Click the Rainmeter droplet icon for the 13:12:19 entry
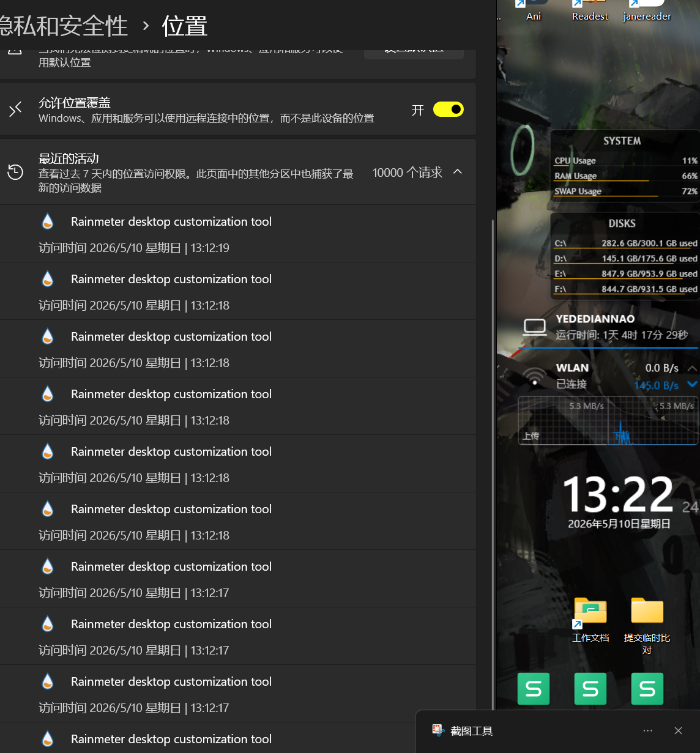The height and width of the screenshot is (753, 700). 48,221
